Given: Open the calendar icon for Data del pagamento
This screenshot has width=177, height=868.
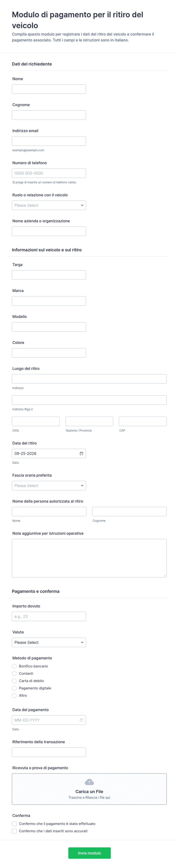Looking at the screenshot, I should [x=81, y=720].
